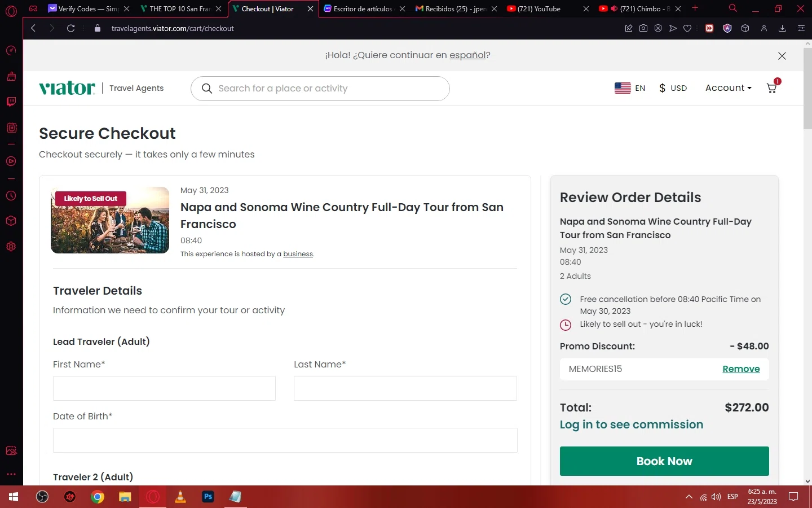
Task: Reload the checkout page
Action: pyautogui.click(x=70, y=28)
